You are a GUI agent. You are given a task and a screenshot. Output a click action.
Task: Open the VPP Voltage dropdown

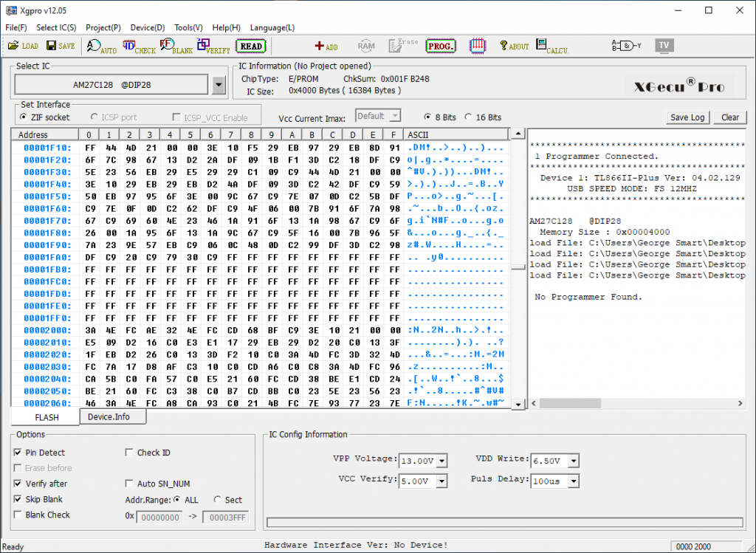pyautogui.click(x=441, y=461)
